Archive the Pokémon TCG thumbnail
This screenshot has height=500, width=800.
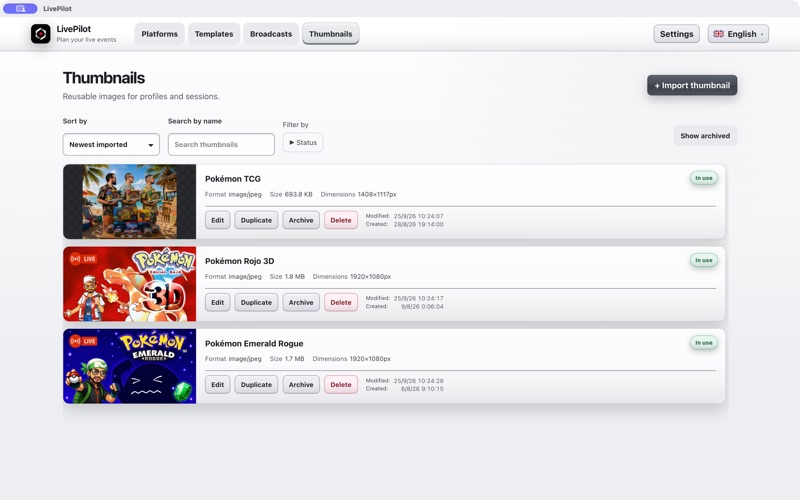coord(301,220)
